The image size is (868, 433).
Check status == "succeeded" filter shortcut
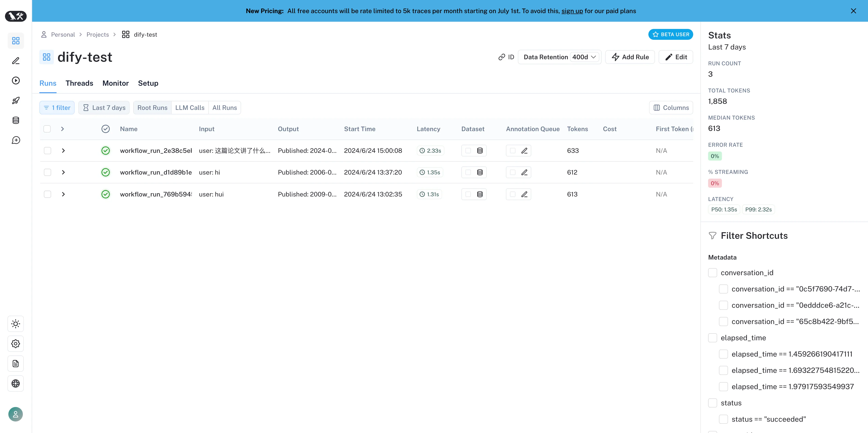[x=723, y=419]
